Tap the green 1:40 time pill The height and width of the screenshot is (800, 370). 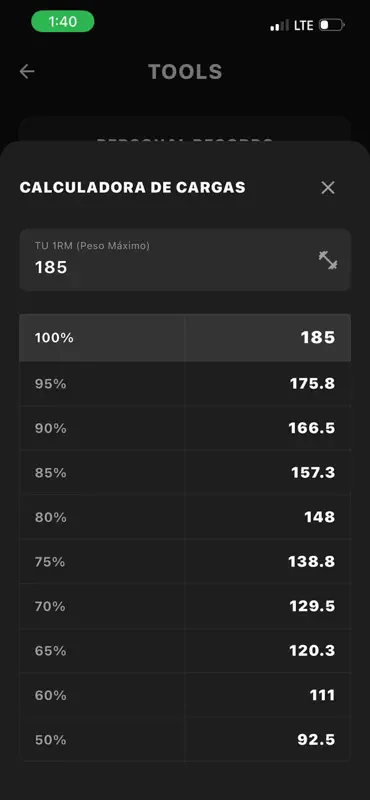click(x=63, y=21)
